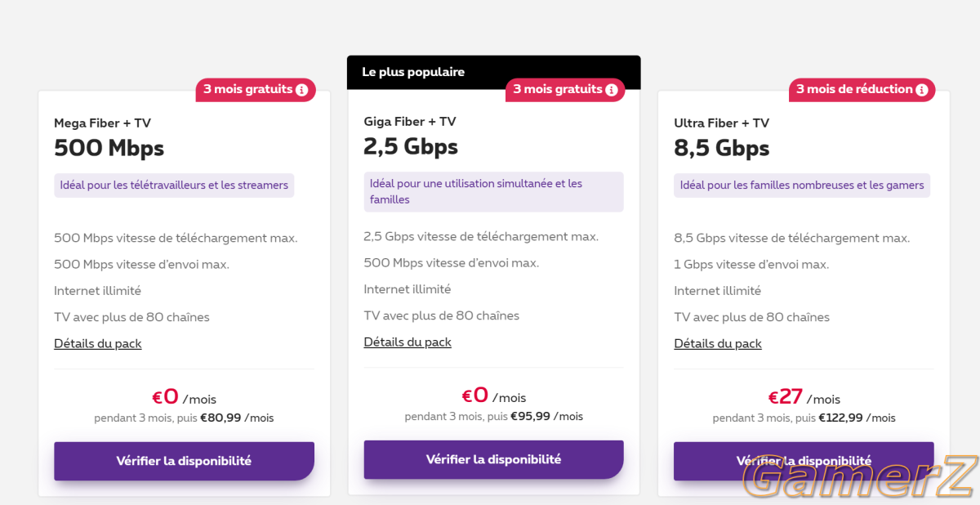Image resolution: width=980 pixels, height=505 pixels.
Task: Check availability for Mega Fiber 500 Mbps
Action: click(x=184, y=461)
